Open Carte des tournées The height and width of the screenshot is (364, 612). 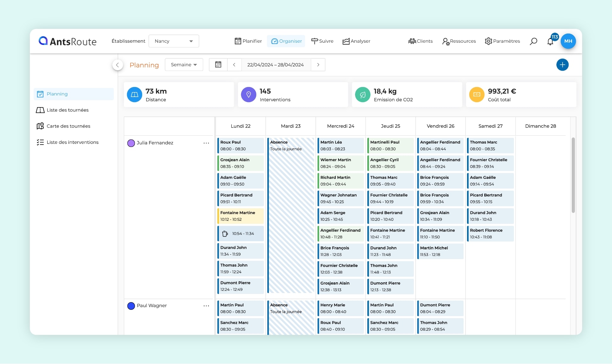[x=69, y=126]
